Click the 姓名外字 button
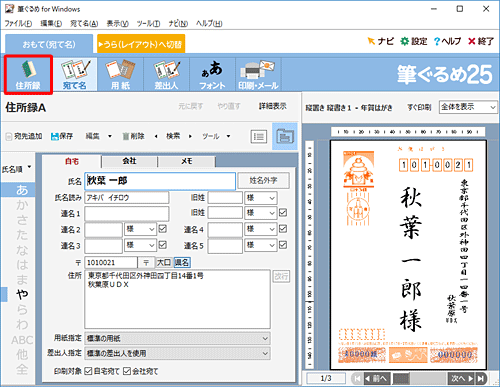 pos(263,181)
